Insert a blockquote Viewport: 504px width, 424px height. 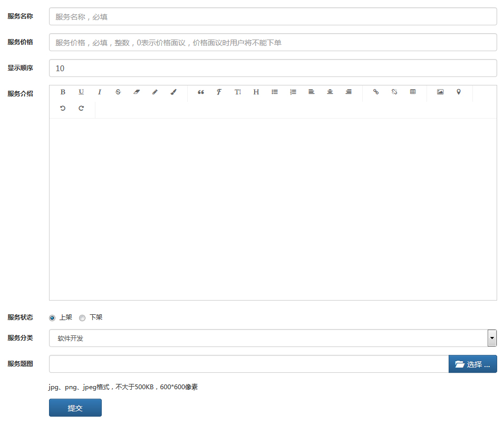(x=200, y=92)
